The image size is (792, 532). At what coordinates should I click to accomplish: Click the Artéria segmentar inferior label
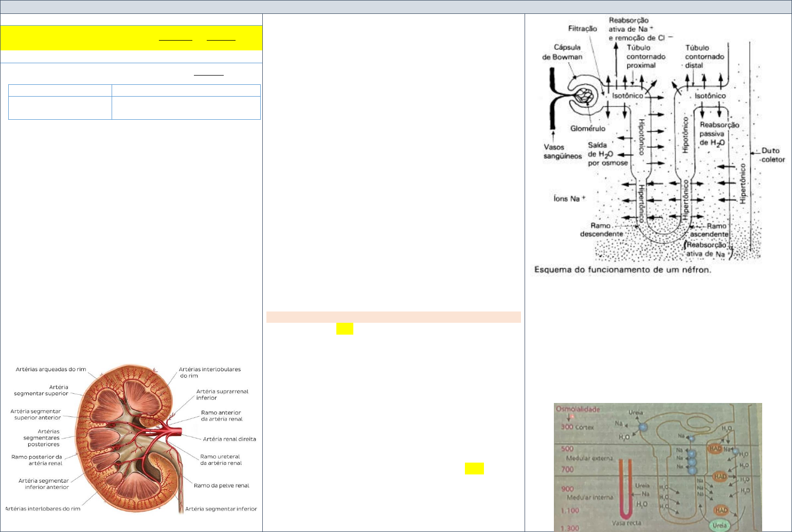coord(221,509)
